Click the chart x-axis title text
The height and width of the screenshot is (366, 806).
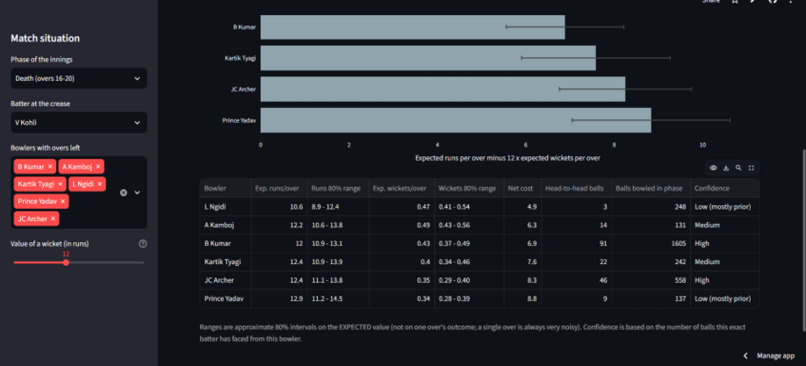pyautogui.click(x=507, y=158)
